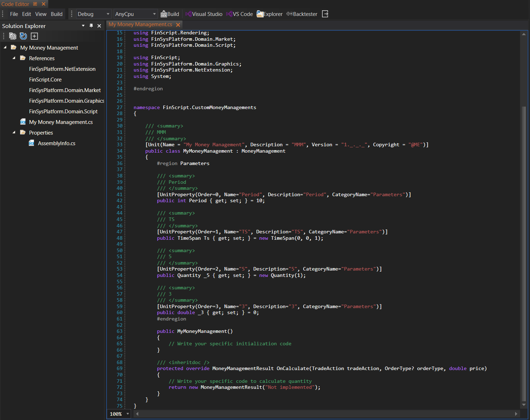Select the My Money Management.cs editor tab

click(140, 24)
